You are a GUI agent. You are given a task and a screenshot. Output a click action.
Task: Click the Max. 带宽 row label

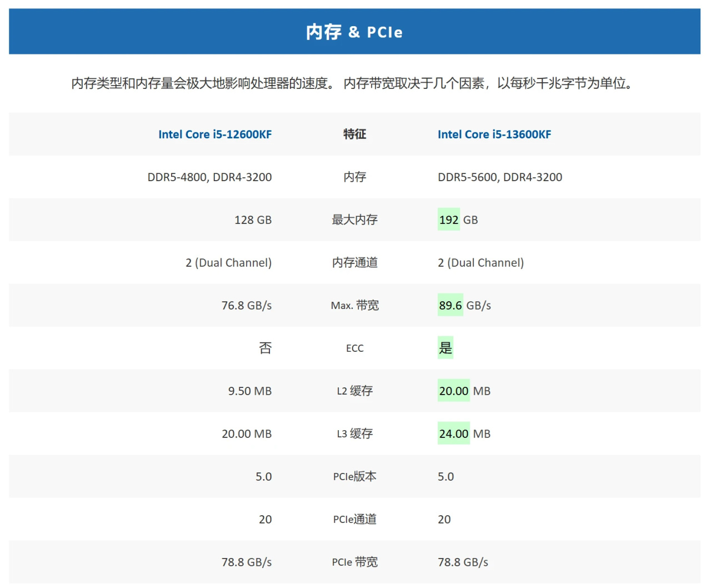[354, 306]
